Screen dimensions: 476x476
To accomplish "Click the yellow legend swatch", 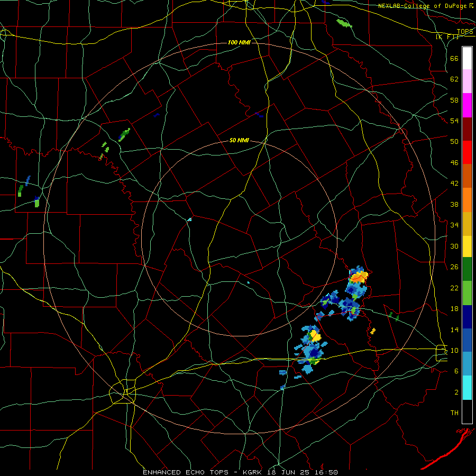I will (467, 246).
